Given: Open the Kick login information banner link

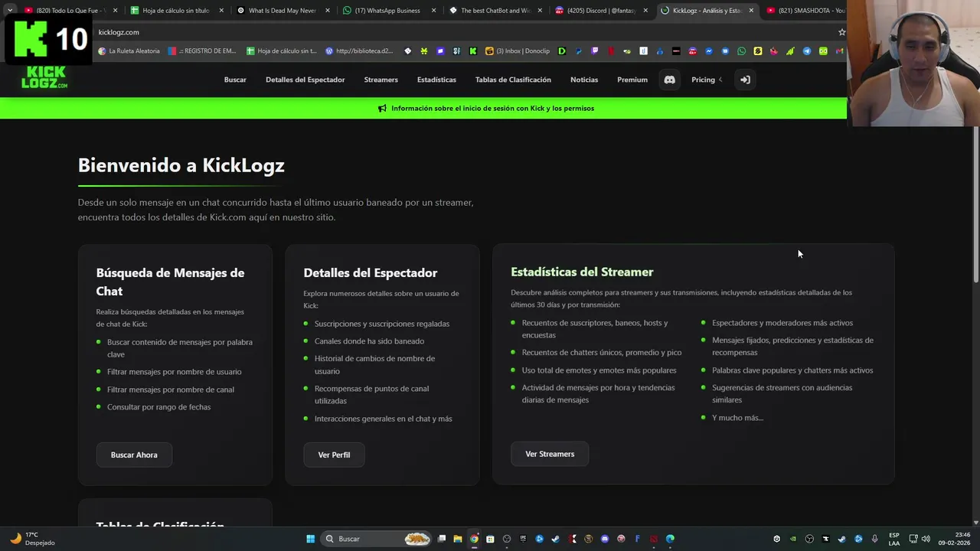Looking at the screenshot, I should pyautogui.click(x=492, y=109).
